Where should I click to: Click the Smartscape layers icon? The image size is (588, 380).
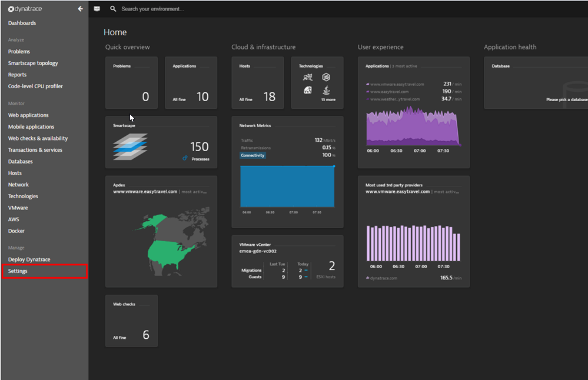(130, 146)
